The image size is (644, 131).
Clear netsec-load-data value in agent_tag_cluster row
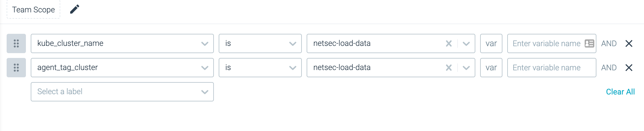[449, 68]
